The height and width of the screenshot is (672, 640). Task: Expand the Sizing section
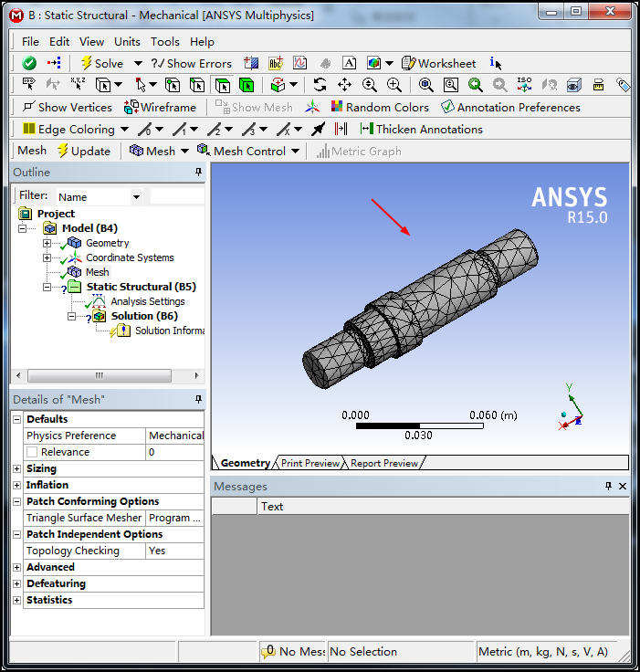17,468
